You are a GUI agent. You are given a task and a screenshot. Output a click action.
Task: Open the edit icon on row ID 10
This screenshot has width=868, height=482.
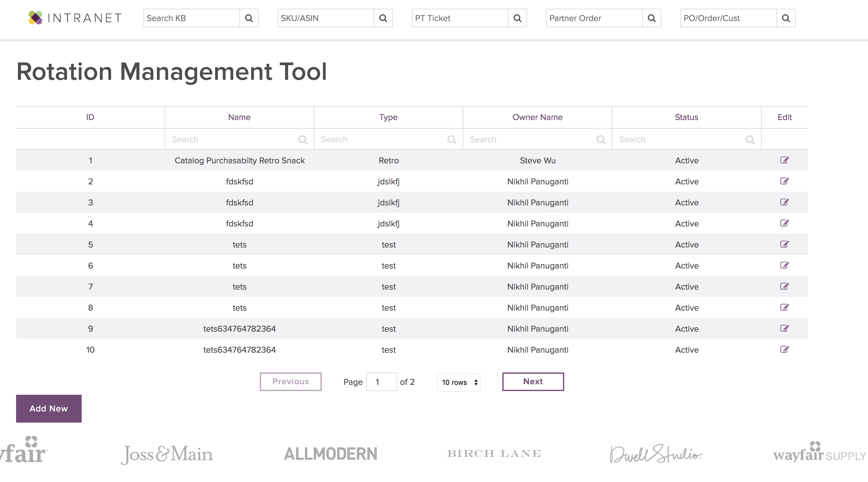(784, 350)
